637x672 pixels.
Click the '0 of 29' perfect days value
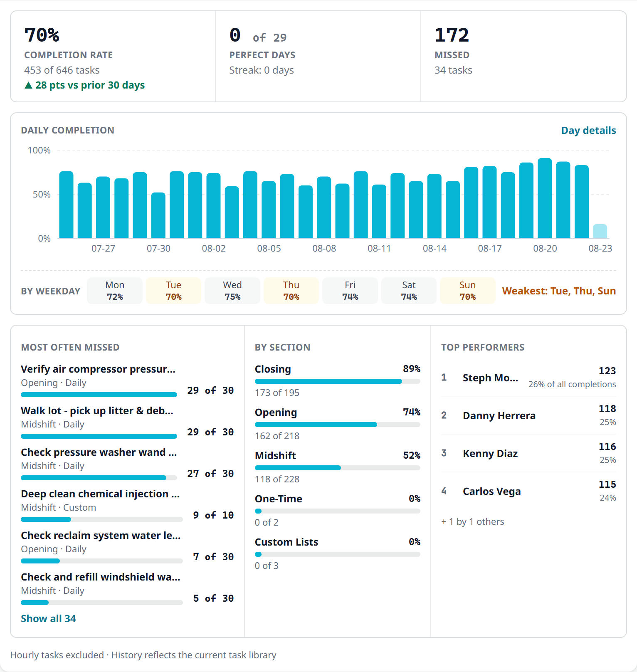258,36
